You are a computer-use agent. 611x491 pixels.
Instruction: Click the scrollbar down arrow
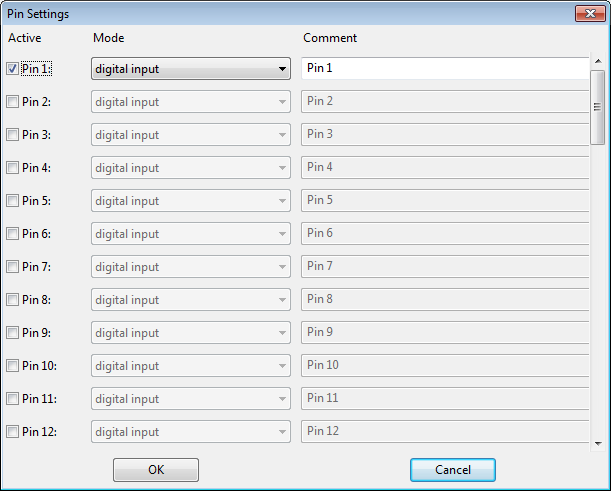pos(598,443)
